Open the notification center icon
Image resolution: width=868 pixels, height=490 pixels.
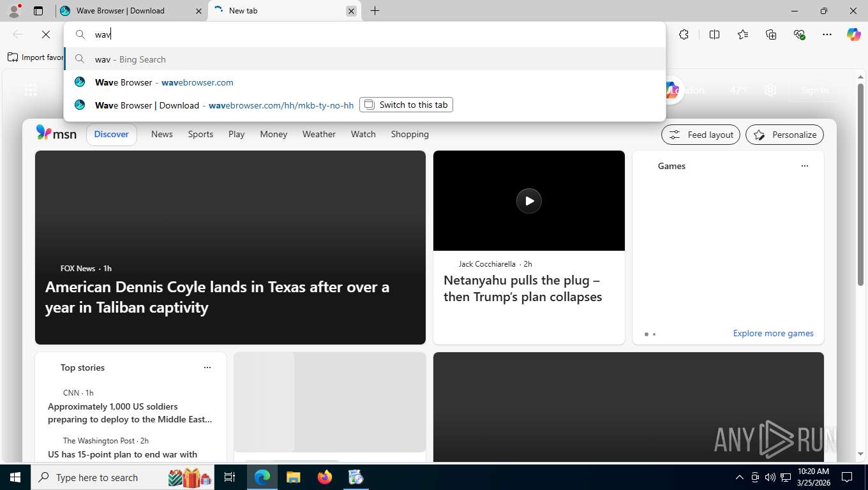point(847,477)
